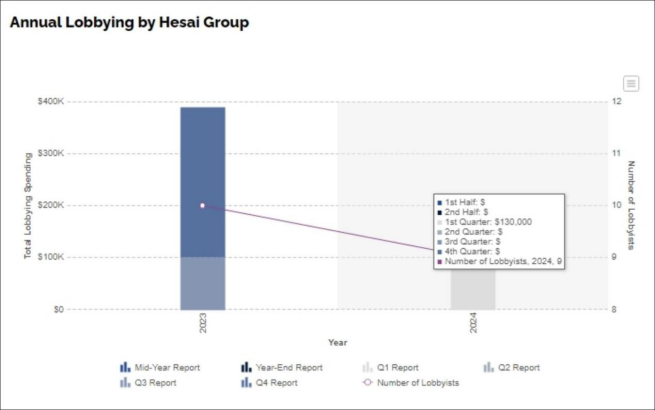The image size is (655, 410).
Task: Hide the Q4 Report series via legend text
Action: 276,382
